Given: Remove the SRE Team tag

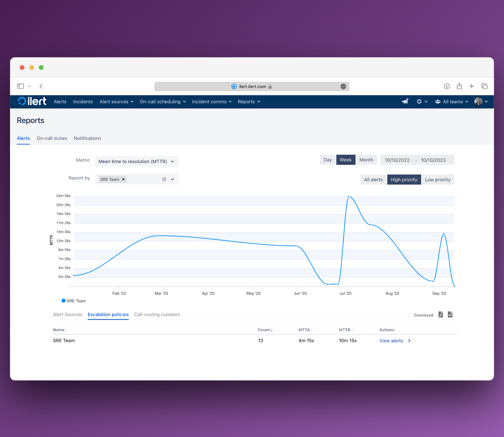Looking at the screenshot, I should pyautogui.click(x=123, y=179).
